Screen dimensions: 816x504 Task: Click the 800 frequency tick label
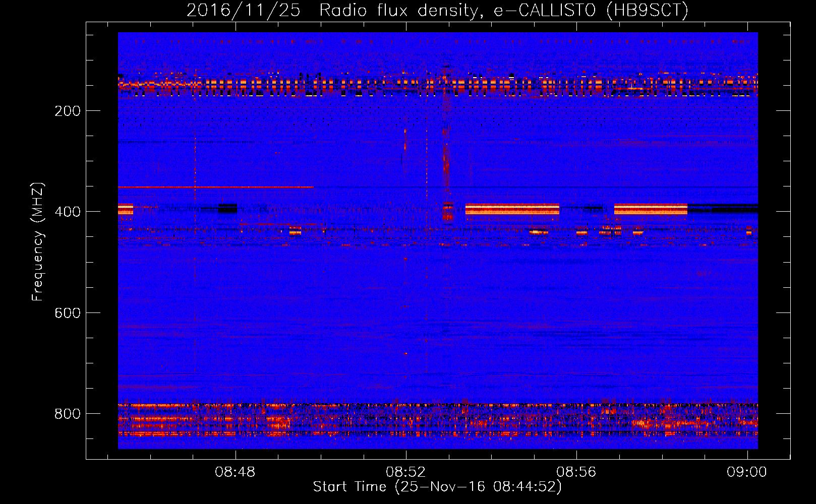[x=68, y=414]
